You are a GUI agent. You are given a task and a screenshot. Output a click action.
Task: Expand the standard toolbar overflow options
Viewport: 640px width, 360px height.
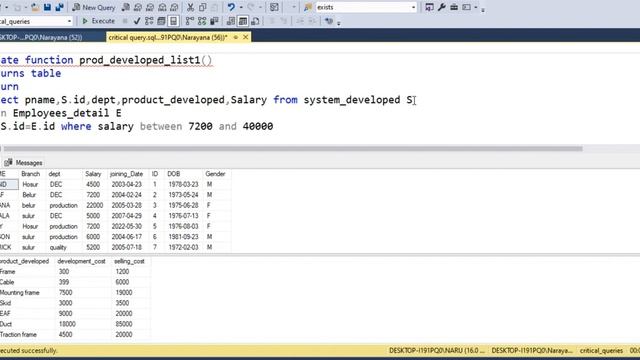pos(483,9)
